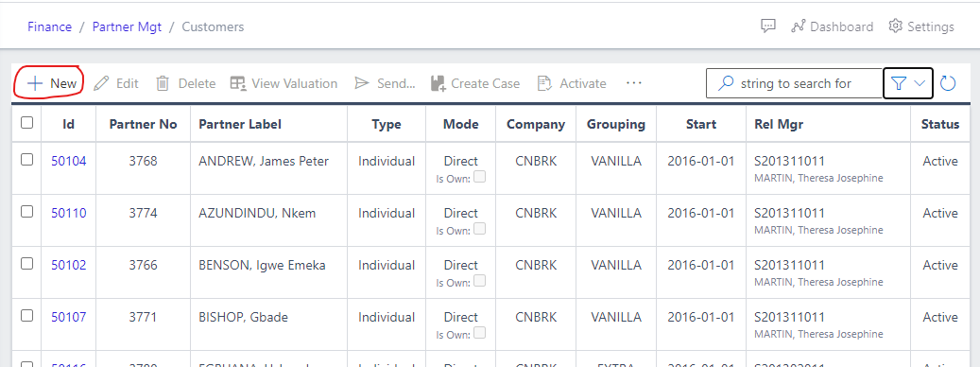Click partner number 3766
Screen dimensions: 980x367
pyautogui.click(x=143, y=265)
